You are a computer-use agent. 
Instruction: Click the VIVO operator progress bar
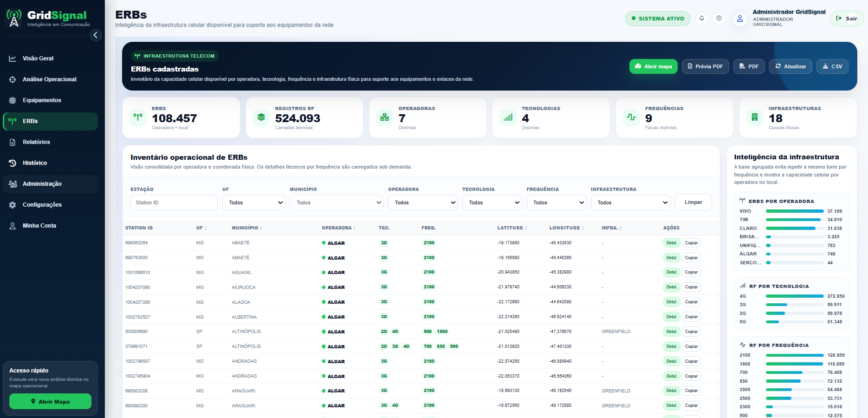point(795,211)
